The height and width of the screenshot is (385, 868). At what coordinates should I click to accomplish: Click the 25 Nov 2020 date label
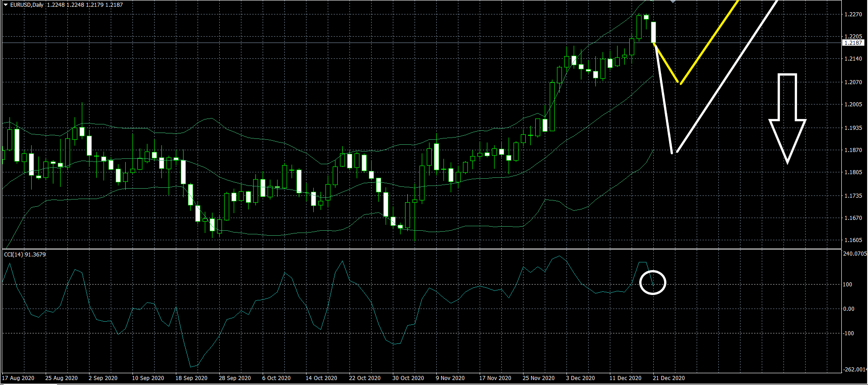(x=538, y=378)
